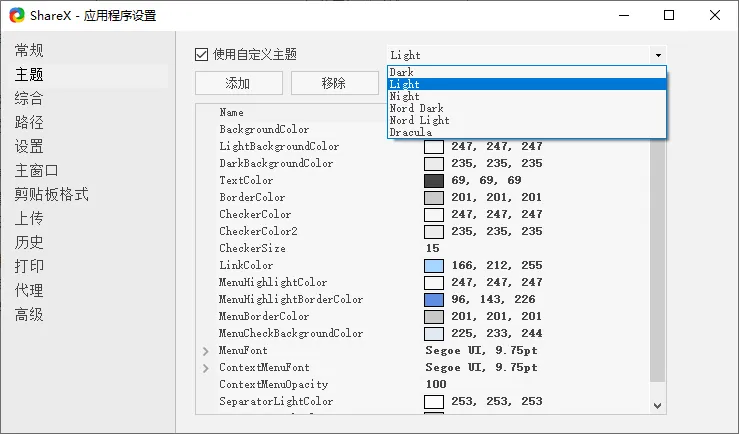Open the 代理 section
This screenshot has width=739, height=434.
pyautogui.click(x=29, y=290)
